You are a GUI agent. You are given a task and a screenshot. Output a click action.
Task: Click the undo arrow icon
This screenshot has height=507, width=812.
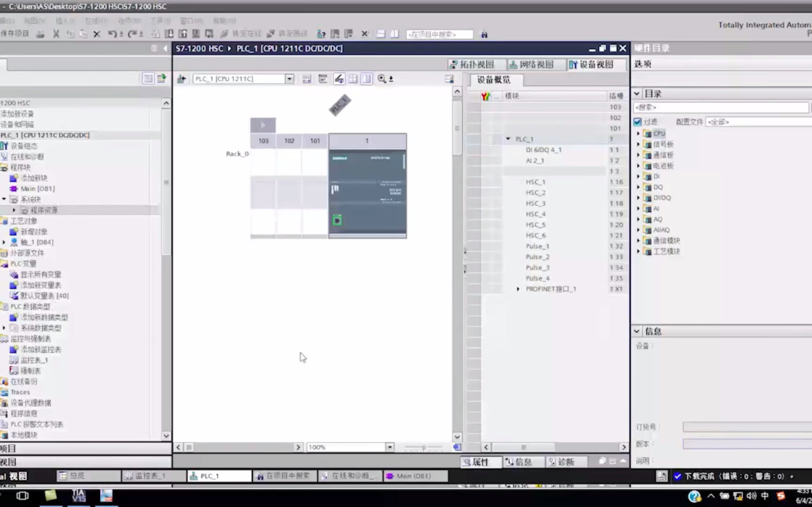click(112, 34)
